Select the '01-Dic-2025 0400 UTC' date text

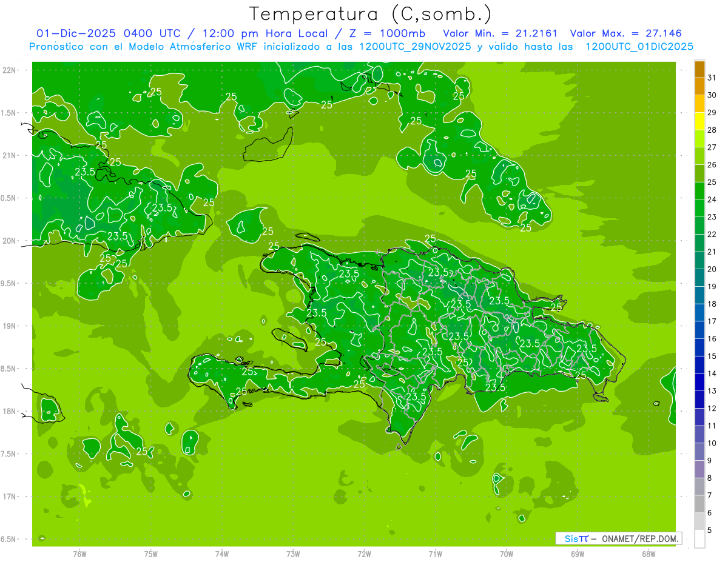107,33
